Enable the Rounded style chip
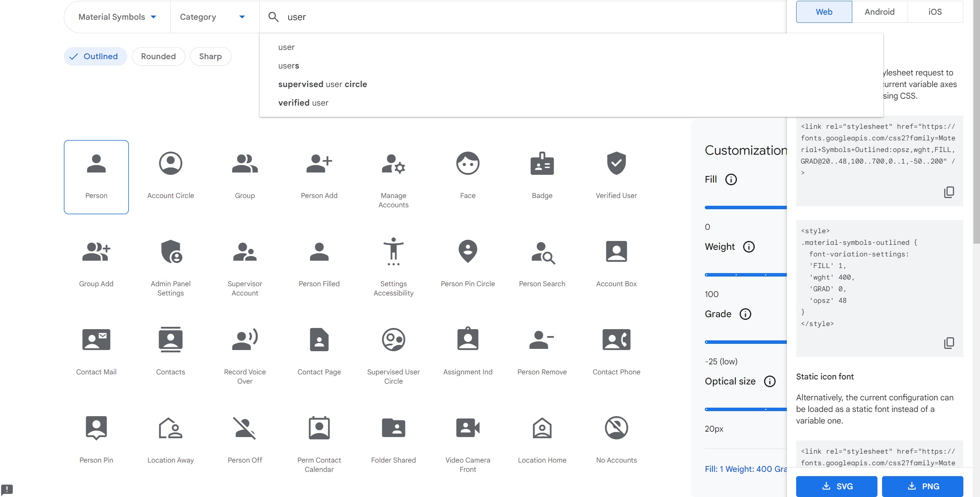Screen dimensions: 980x497 158,56
